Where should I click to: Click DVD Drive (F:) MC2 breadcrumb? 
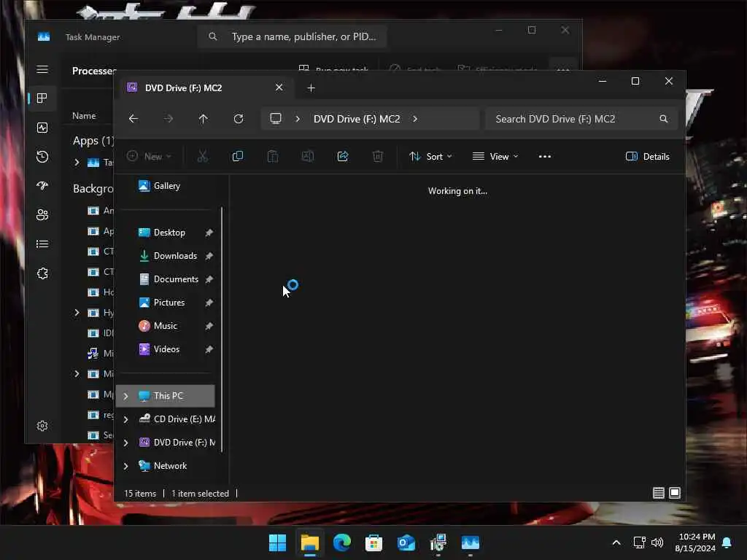coord(357,119)
